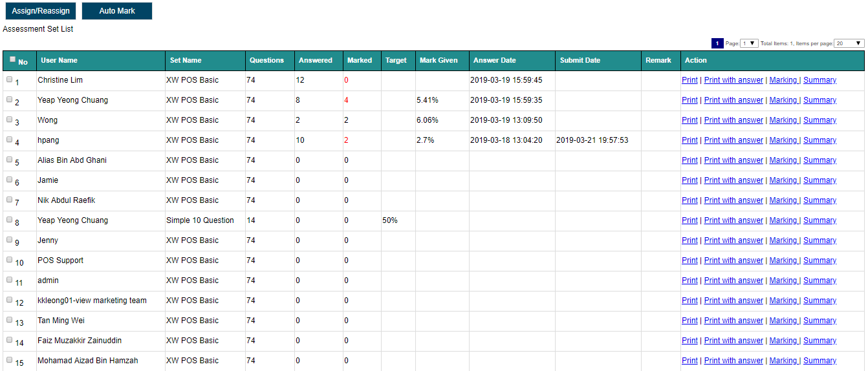Open Summary link for Alias Bin Abd Ghani
This screenshot has width=868, height=371.
(x=819, y=160)
